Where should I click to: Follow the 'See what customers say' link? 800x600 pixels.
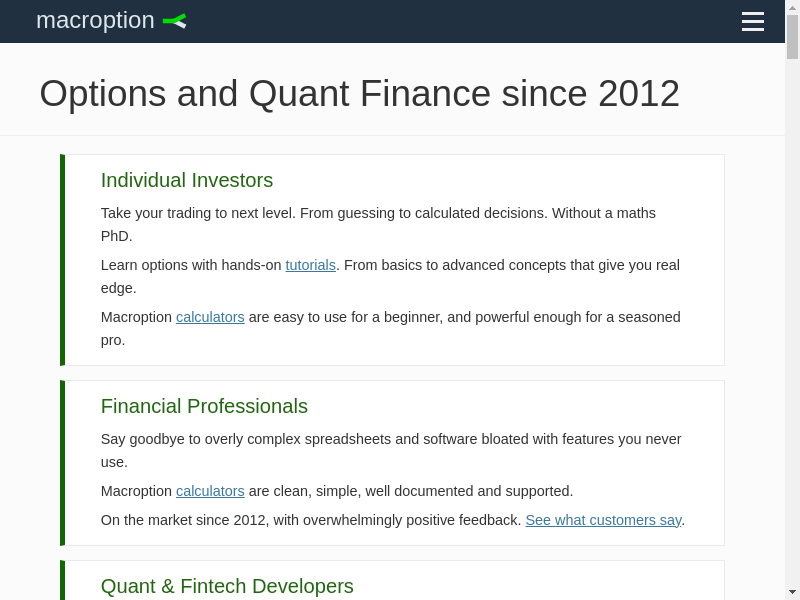tap(603, 520)
